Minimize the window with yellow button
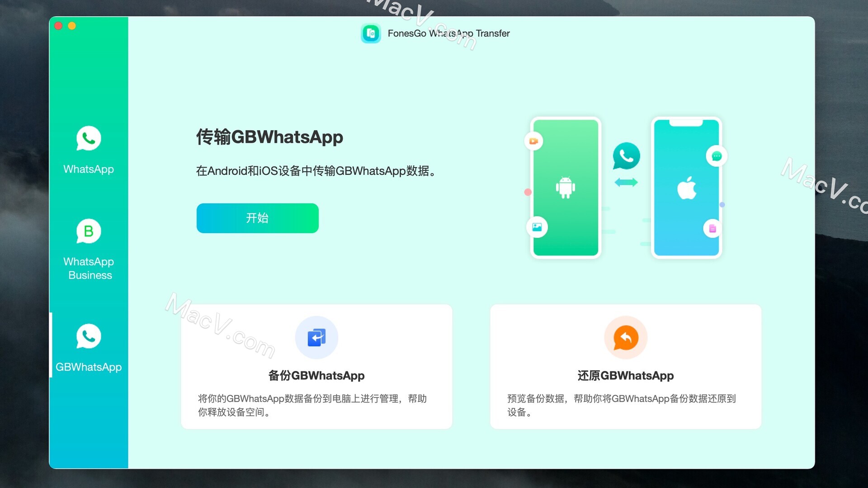Image resolution: width=868 pixels, height=488 pixels. (72, 26)
